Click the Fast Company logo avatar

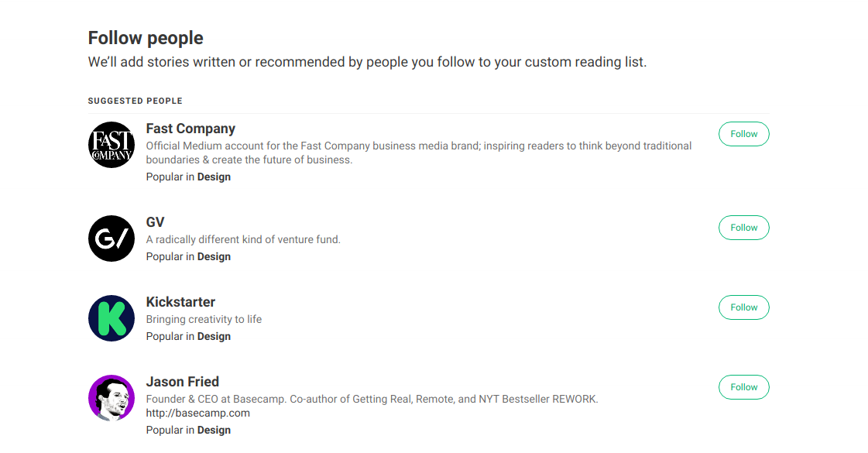pos(112,145)
